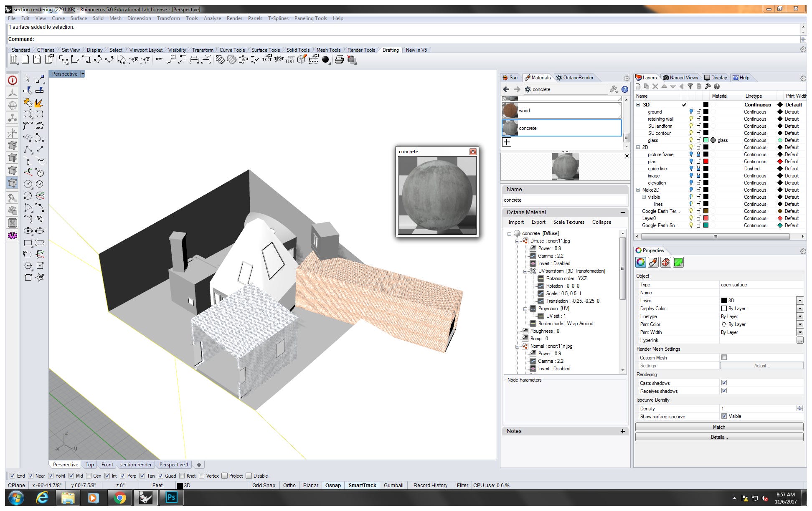Viewport: 812px width, 511px height.
Task: Click the Match button in Properties
Action: coord(719,427)
